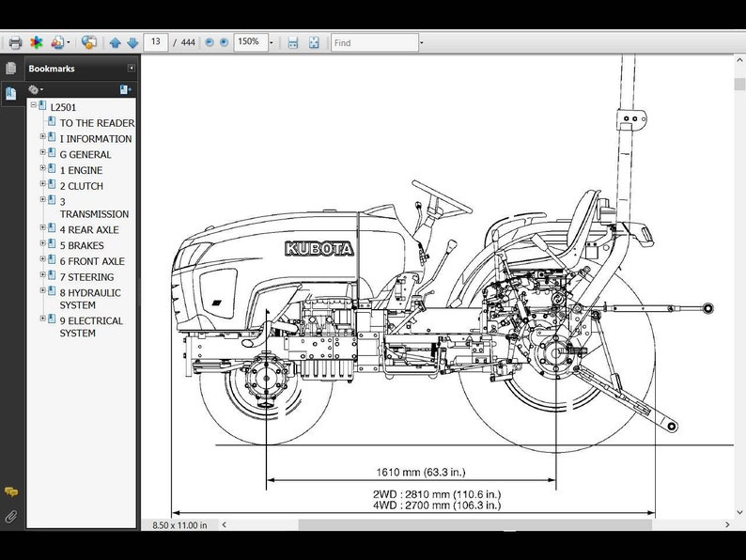The height and width of the screenshot is (560, 746).
Task: Open the 8 HYDRAULIC SYSTEM bookmark
Action: pos(90,299)
